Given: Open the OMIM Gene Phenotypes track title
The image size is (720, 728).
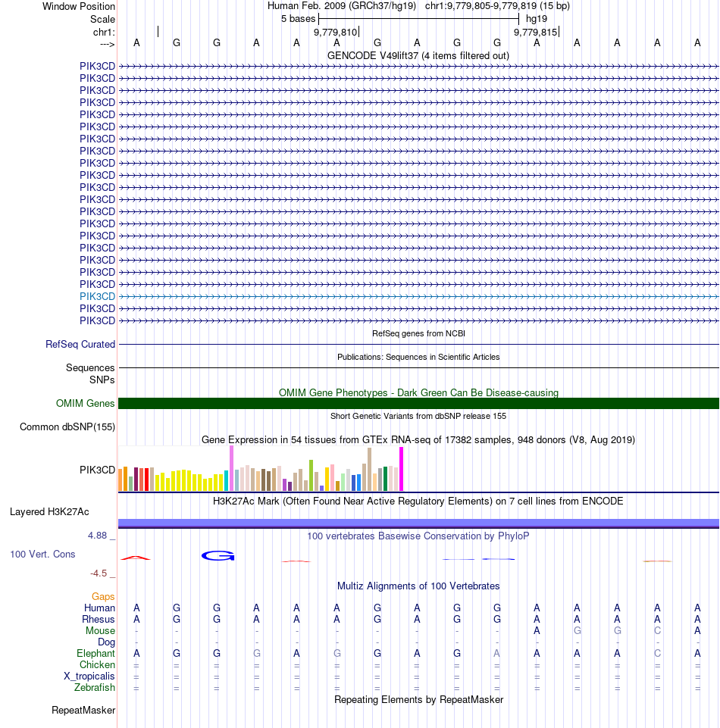Looking at the screenshot, I should click(418, 392).
